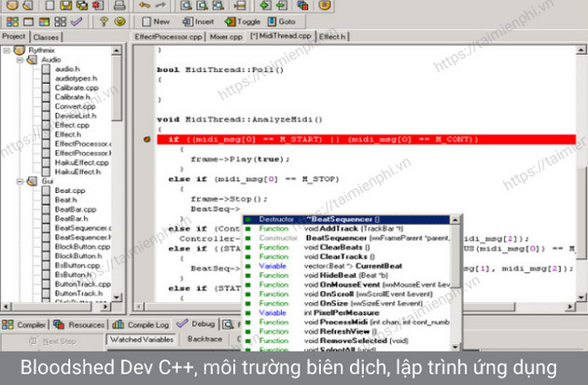Click the Insert toolbar button
588x385 pixels.
tap(199, 21)
